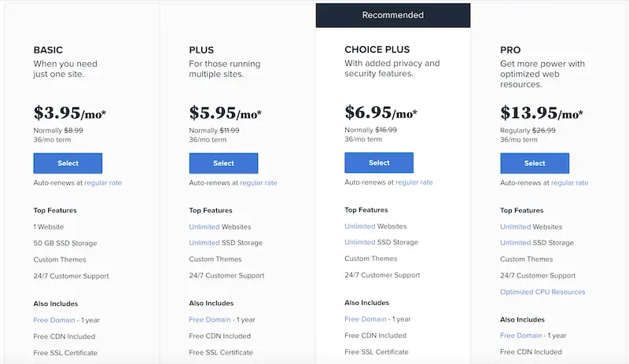Screen dimensions: 629x364
Task: Open Free Domain link in Plus plan
Action: (210, 320)
